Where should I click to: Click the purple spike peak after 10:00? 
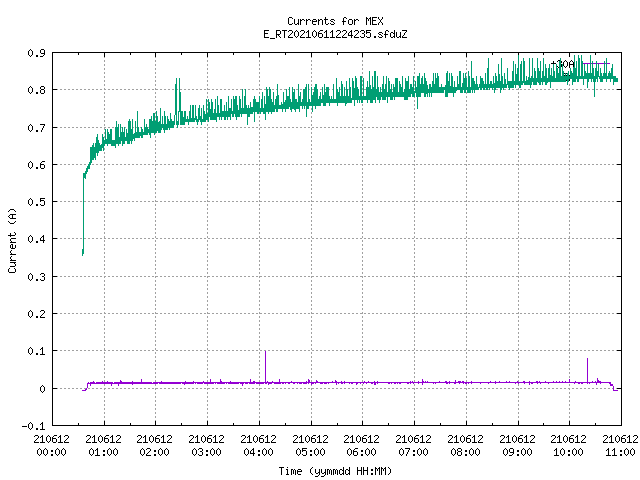point(587,360)
